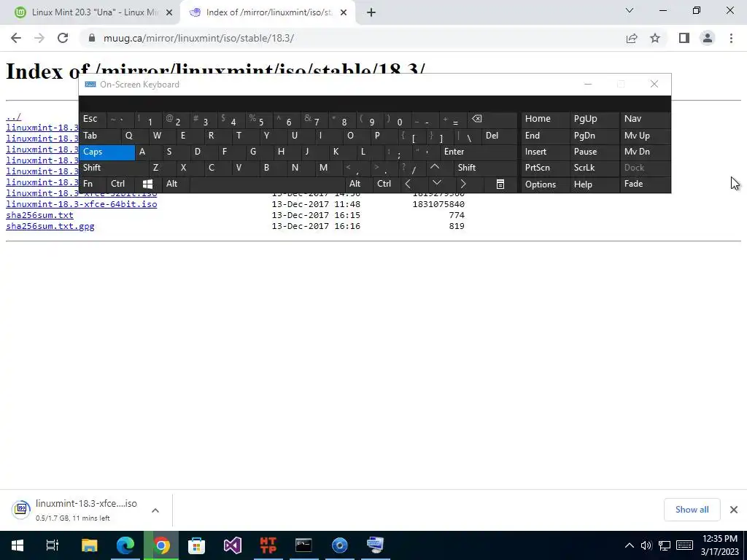Go back using browser back arrow
This screenshot has width=747, height=560.
click(16, 38)
